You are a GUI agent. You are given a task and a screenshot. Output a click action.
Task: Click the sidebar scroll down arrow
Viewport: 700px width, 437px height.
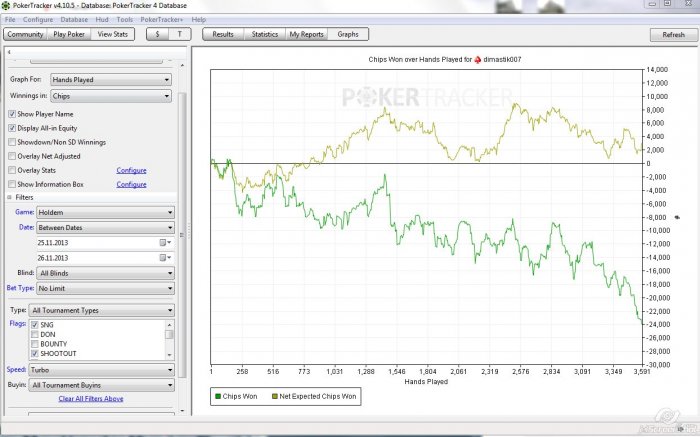click(x=182, y=411)
